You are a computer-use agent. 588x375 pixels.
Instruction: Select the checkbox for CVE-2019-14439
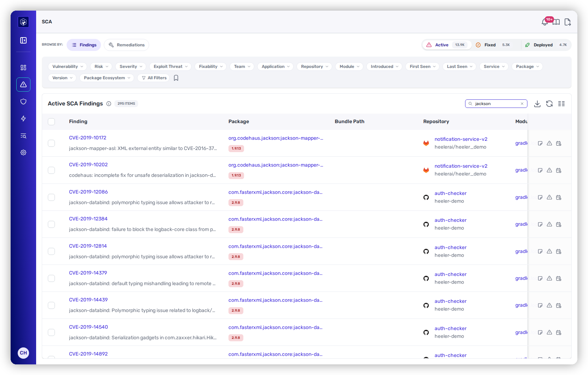click(x=51, y=305)
